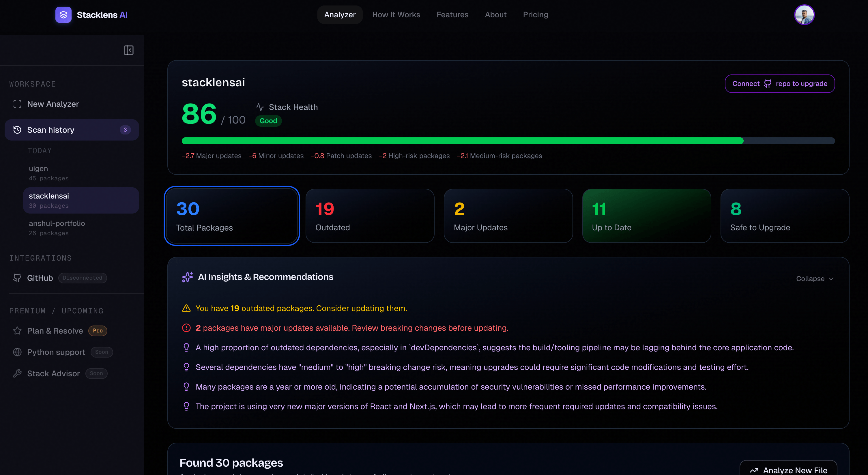
Task: Click the Stacklens AI logo icon
Action: click(63, 15)
